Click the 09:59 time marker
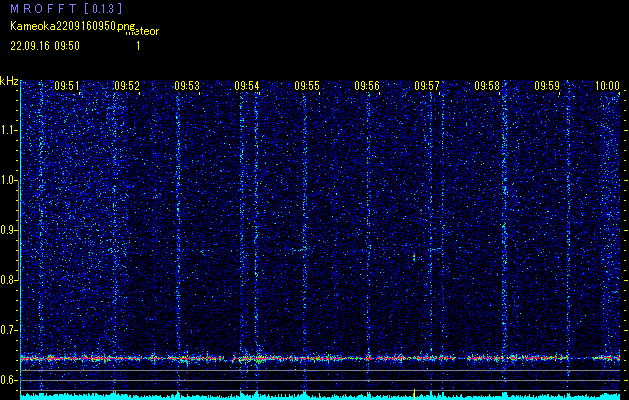This screenshot has height=400, width=629. [547, 86]
